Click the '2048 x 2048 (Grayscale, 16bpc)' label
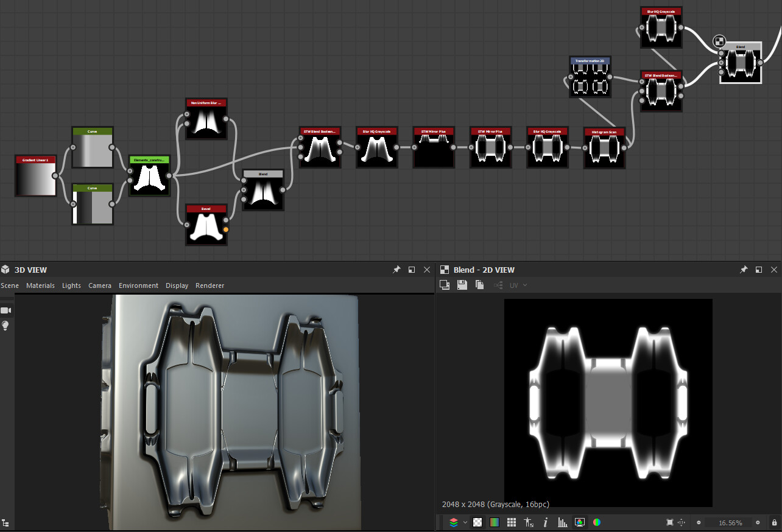Screen dimensions: 782x532 click(x=496, y=504)
